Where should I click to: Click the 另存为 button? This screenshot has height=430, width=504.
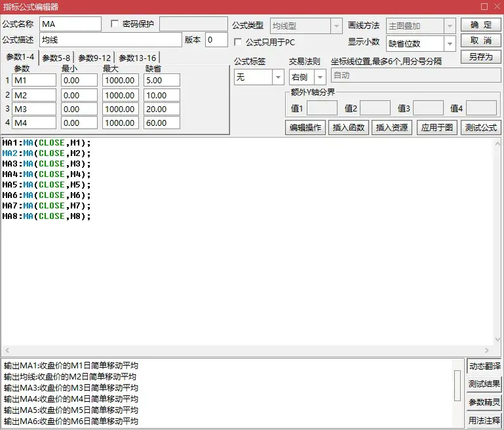(481, 56)
